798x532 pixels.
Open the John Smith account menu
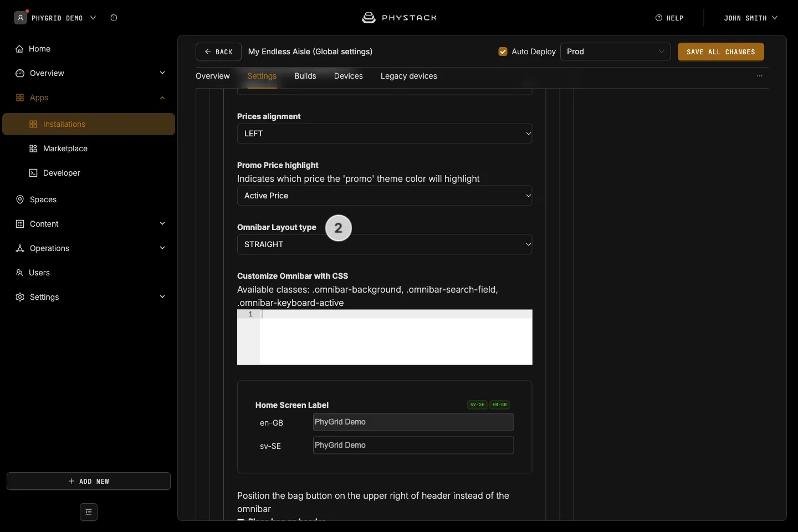click(x=751, y=18)
